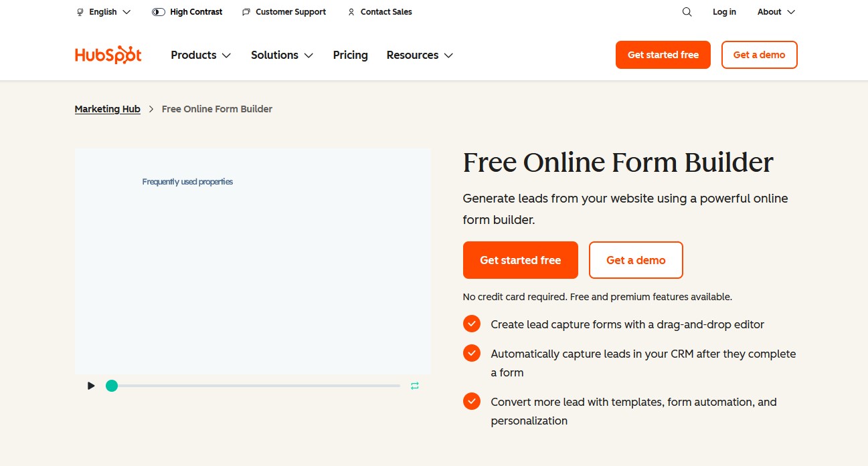Viewport: 868px width, 466px height.
Task: Click 'Frequently used properties' text in video
Action: [187, 182]
